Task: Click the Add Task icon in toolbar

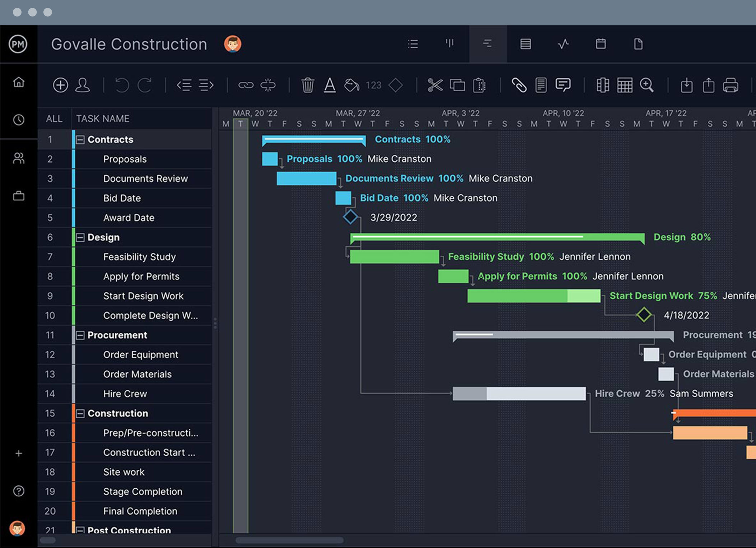Action: (60, 85)
